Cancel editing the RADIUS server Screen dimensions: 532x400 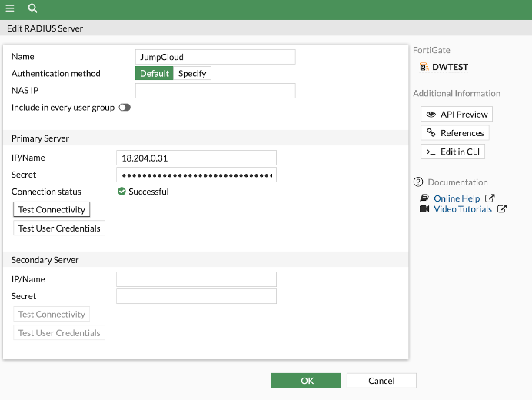click(381, 381)
